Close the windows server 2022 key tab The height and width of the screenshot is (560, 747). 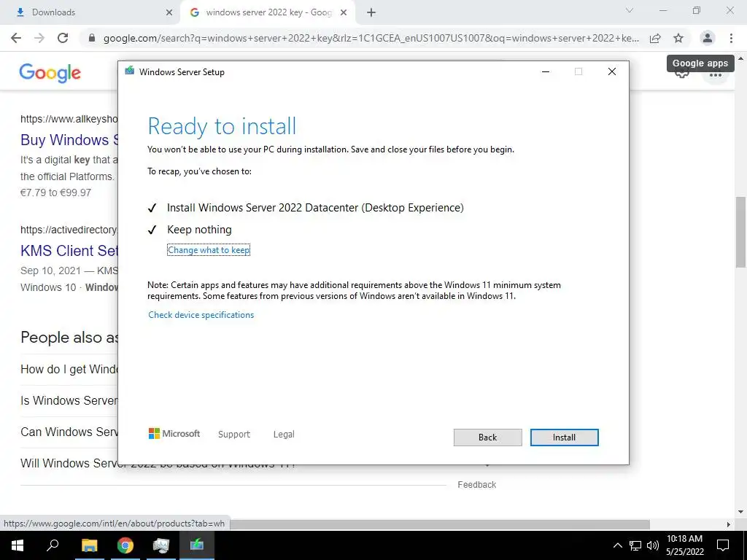(344, 12)
